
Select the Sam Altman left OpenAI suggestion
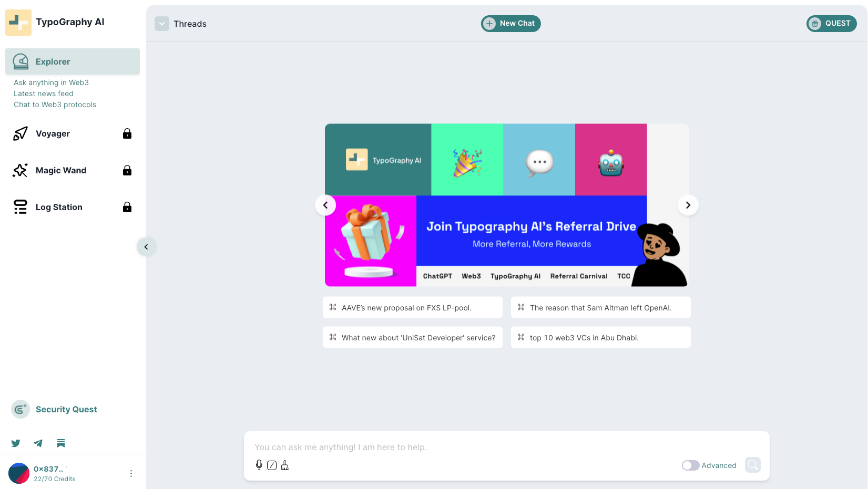(601, 307)
